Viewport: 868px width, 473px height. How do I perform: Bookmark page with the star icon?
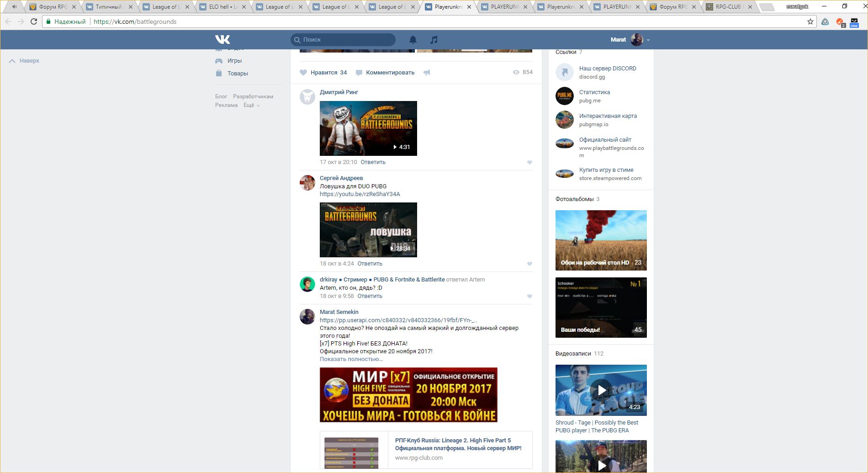pos(810,21)
